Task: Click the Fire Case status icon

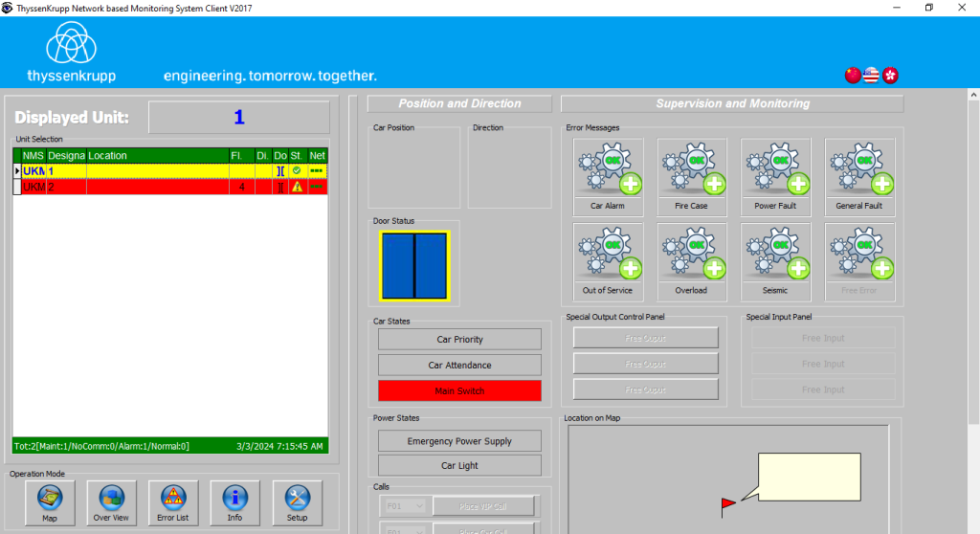Action: point(691,176)
